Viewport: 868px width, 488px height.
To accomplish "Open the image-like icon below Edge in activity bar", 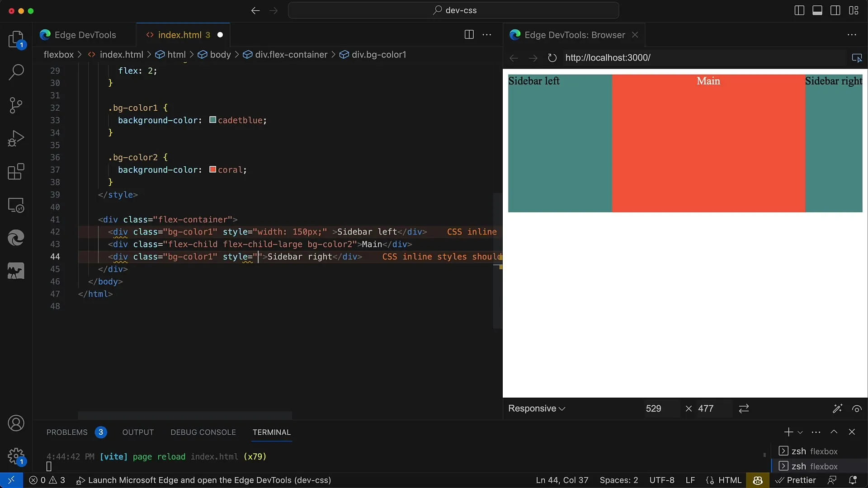I will click(x=16, y=271).
